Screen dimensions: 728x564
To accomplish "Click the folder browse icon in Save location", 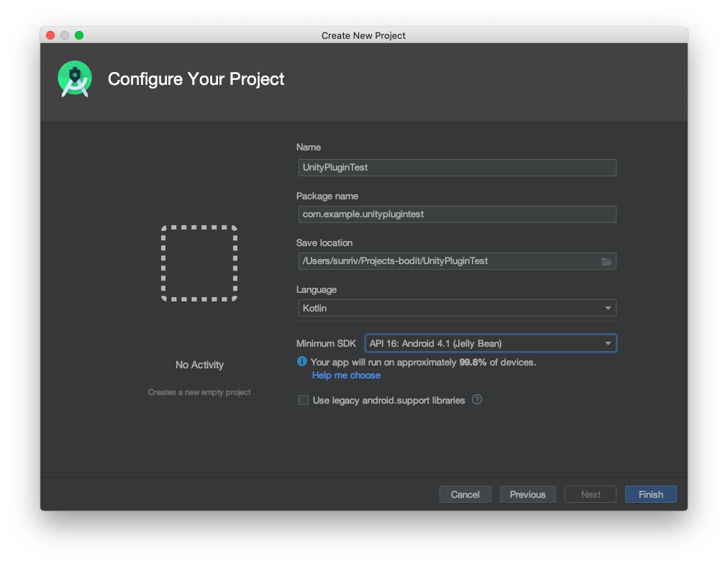I will pos(606,261).
